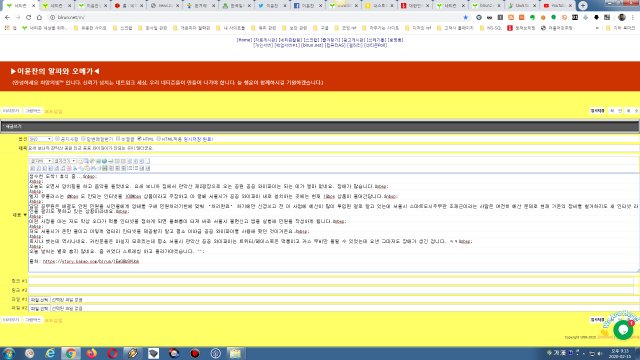Open the category dropdown in options row
Screen dimensions: 640x360
coord(40,139)
